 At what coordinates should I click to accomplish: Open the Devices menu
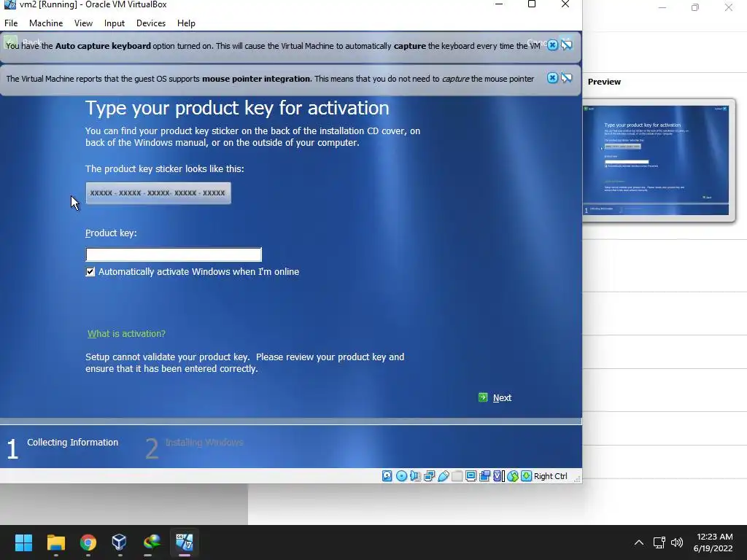(151, 23)
